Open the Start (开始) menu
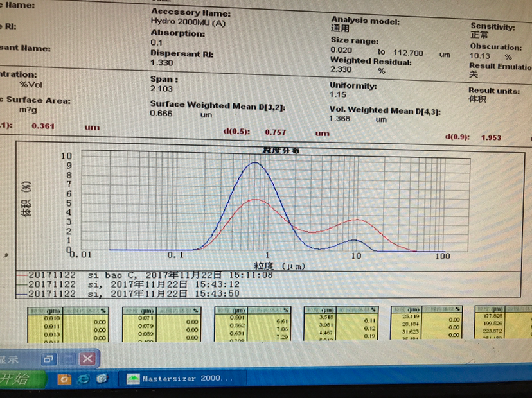Image resolution: width=532 pixels, height=398 pixels. (21, 379)
